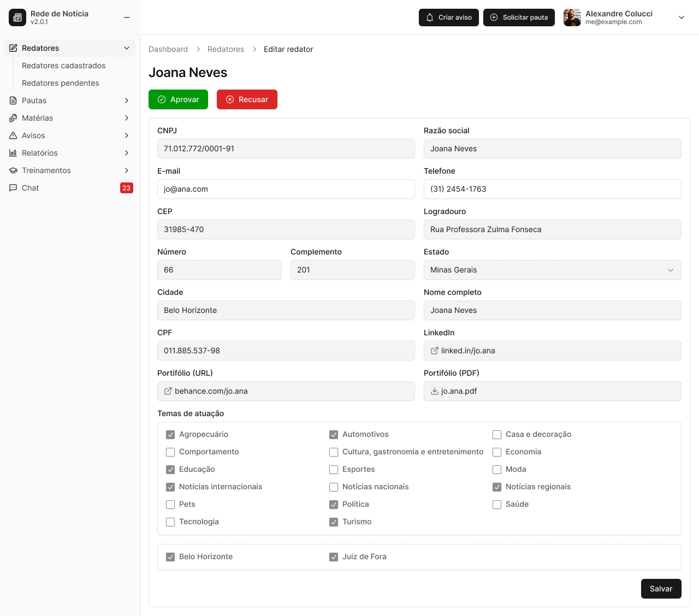Click the Treinamentos graduation cap icon
Screen dimensions: 699x616
[x=13, y=170]
